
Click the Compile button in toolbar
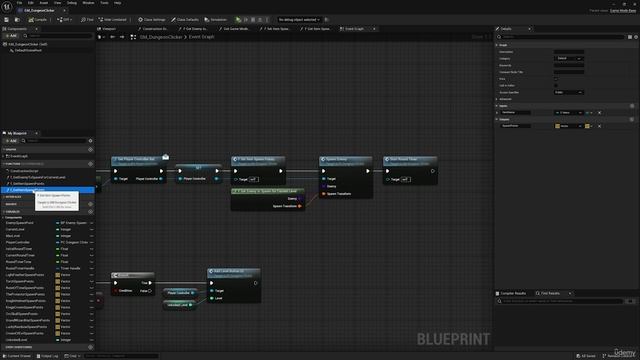(38, 20)
